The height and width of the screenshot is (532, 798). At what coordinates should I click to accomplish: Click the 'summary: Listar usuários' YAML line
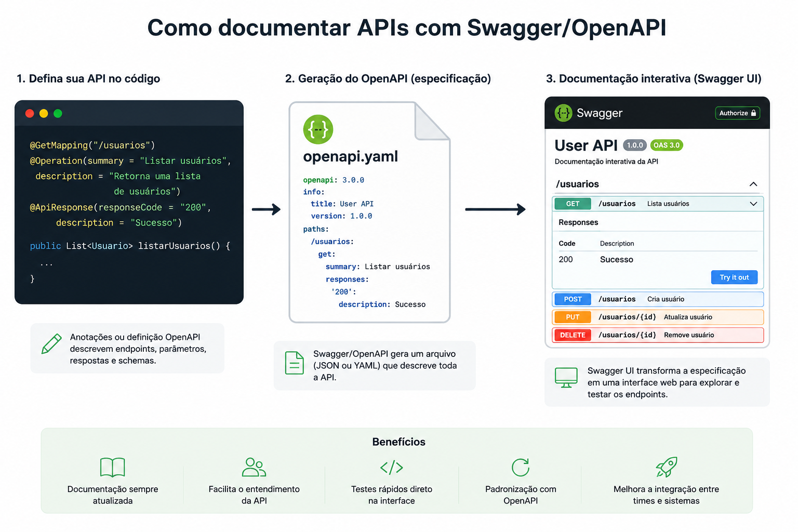click(x=378, y=267)
